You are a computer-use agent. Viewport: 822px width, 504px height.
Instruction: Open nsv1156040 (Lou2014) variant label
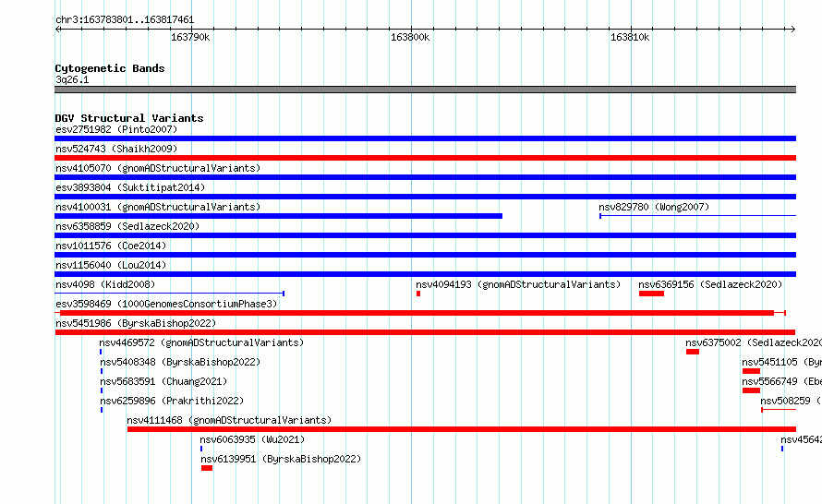111,265
